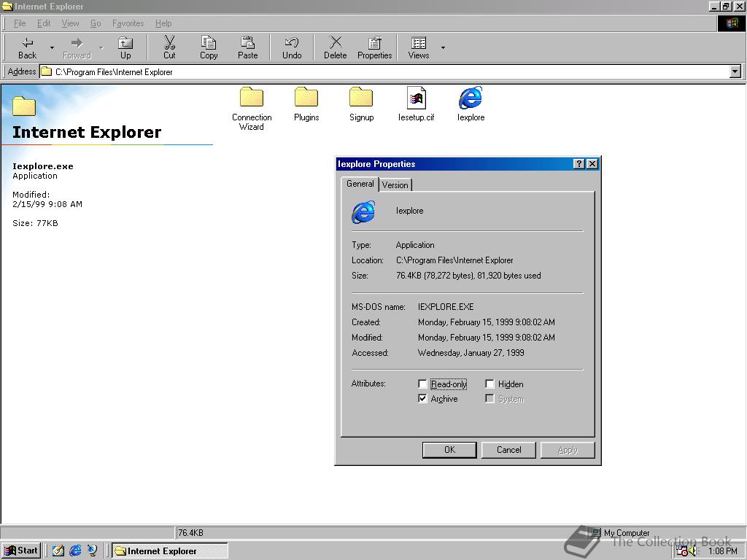This screenshot has height=560, width=747.
Task: Click the Properties toolbar icon
Action: coord(374,47)
